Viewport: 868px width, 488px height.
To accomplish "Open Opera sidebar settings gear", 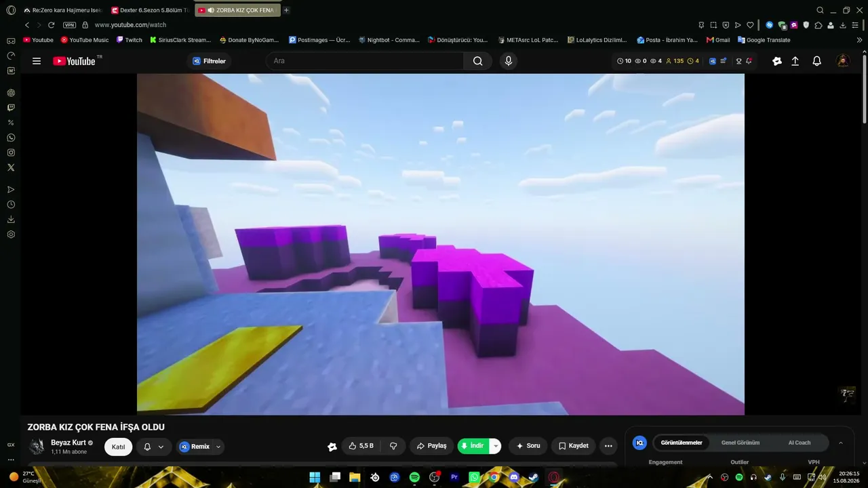I will coord(11,235).
